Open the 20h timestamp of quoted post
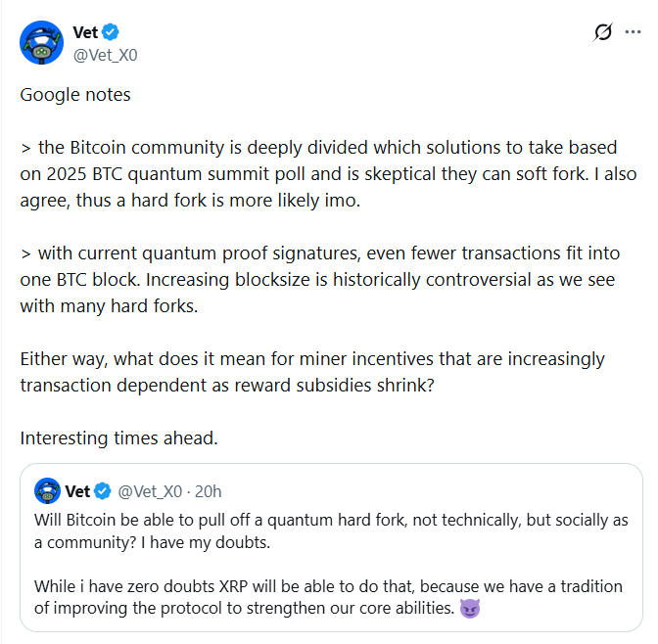This screenshot has height=644, width=658. point(209,490)
